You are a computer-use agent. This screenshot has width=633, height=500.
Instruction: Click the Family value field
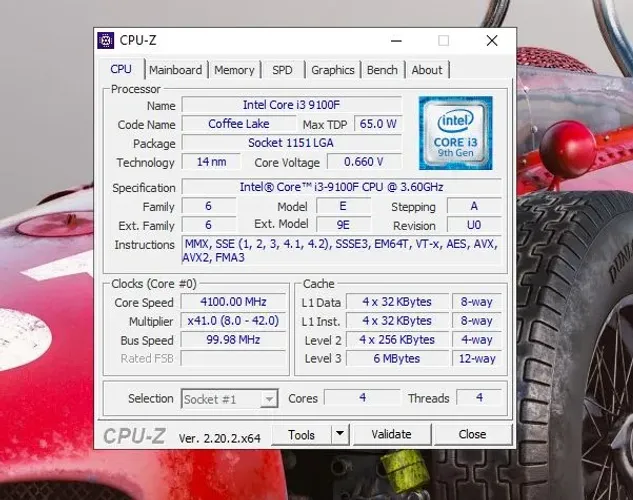pos(209,206)
